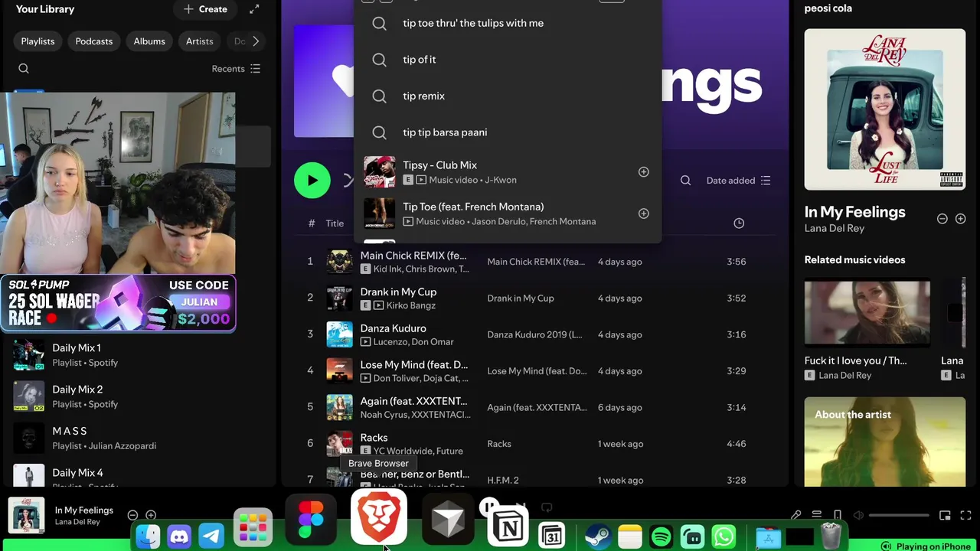This screenshot has height=551, width=980.
Task: Open Daily Mix 2 playlist
Action: [138, 396]
